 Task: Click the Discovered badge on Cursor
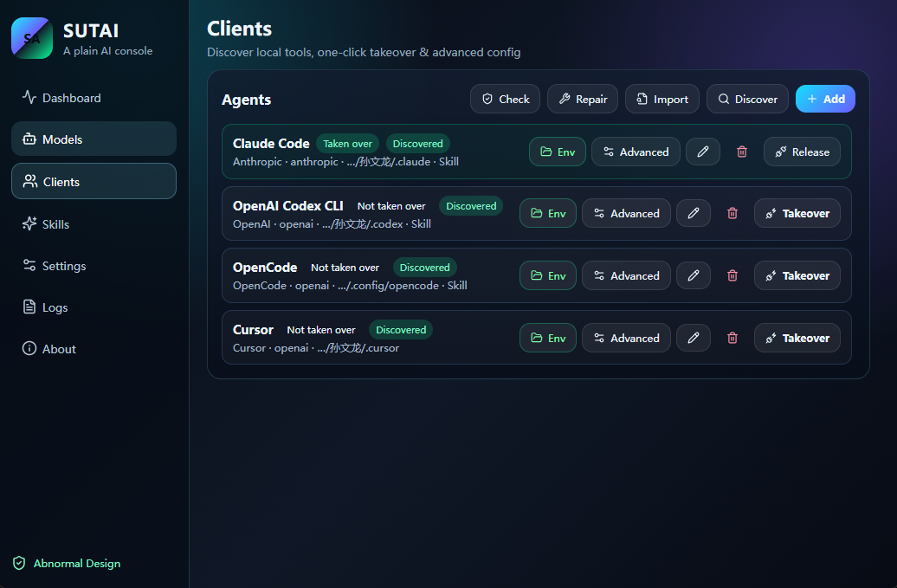point(401,330)
